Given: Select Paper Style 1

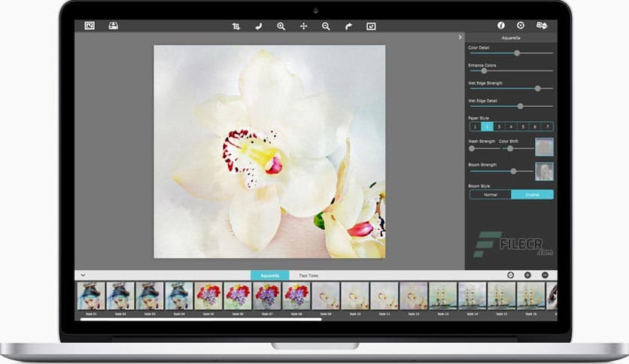Looking at the screenshot, I should [x=476, y=126].
